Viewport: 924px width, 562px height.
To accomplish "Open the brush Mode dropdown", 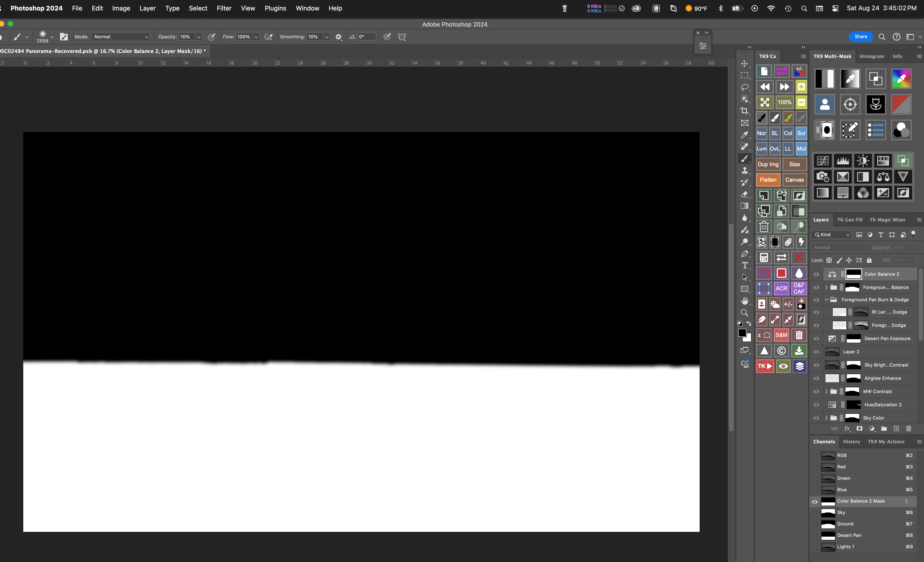I will click(121, 37).
